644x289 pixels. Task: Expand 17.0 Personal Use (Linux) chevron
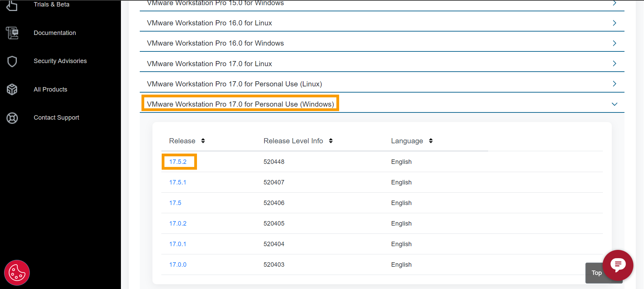point(615,84)
